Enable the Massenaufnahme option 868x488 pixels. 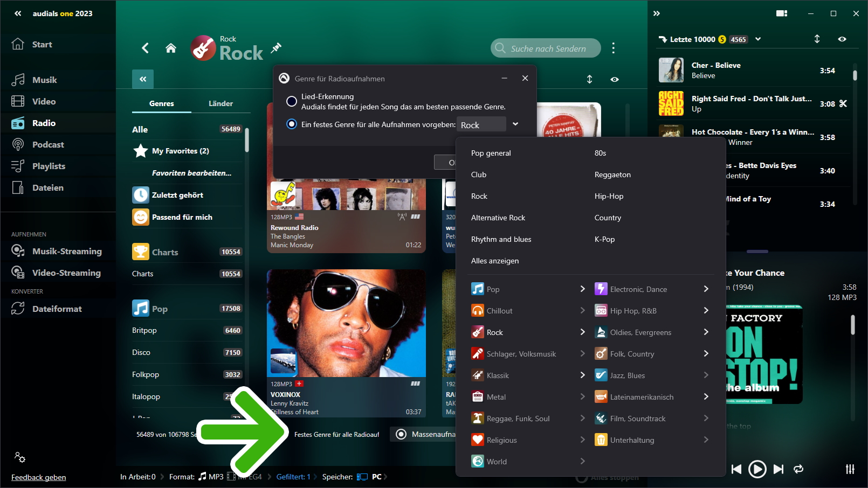[401, 434]
